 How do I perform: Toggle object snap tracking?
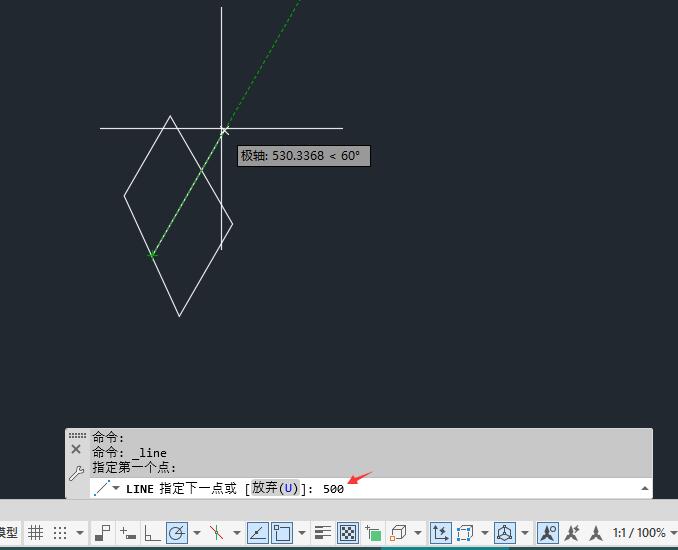coord(258,533)
